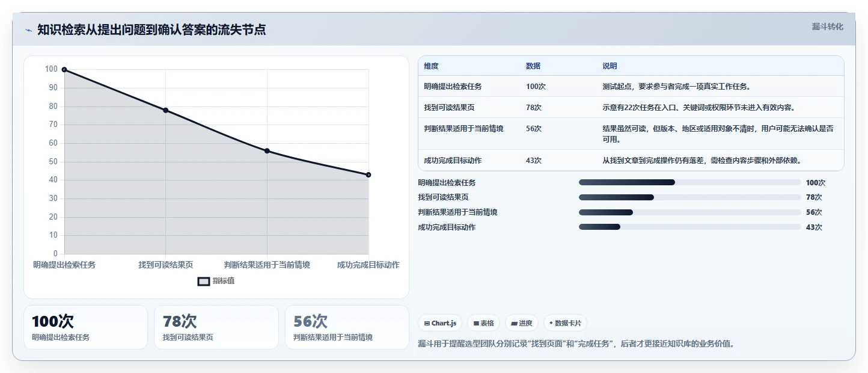Click the 明确提出检索任务 x-axis label on the chart
The width and height of the screenshot is (868, 373).
coord(64,265)
